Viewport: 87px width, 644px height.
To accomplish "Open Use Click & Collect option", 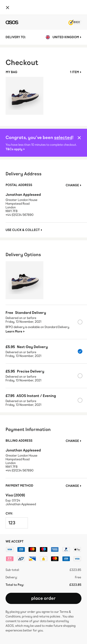I will [x=24, y=230].
